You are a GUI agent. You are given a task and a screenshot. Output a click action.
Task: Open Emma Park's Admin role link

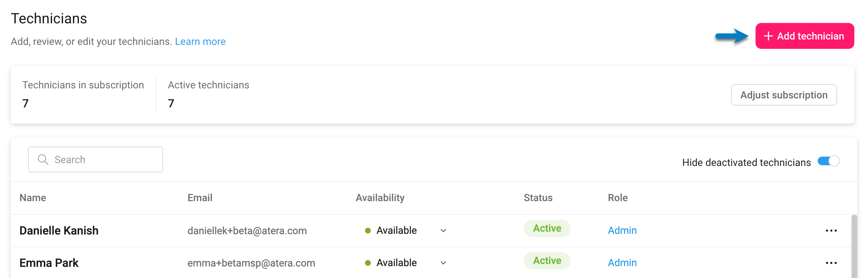(x=622, y=263)
